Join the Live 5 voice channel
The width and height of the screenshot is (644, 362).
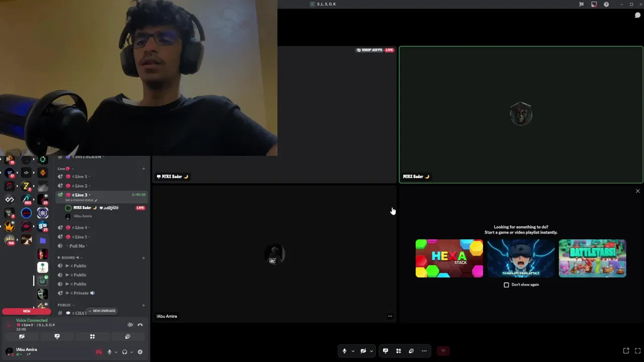pyautogui.click(x=101, y=237)
